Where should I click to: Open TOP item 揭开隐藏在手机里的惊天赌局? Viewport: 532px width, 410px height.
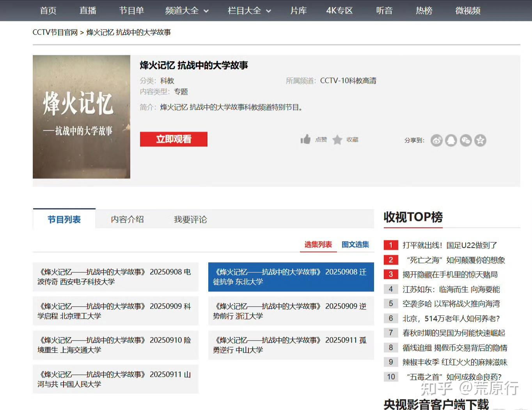coord(450,274)
